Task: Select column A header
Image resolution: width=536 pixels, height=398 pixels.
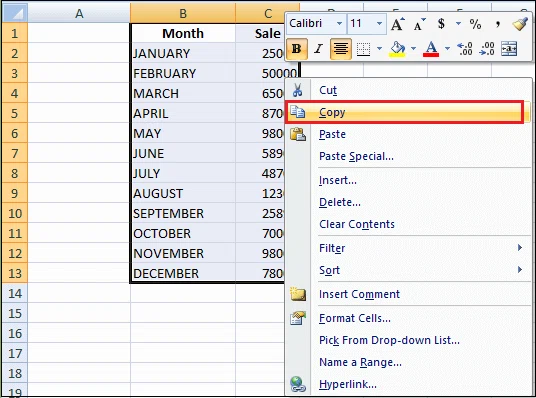Action: pyautogui.click(x=79, y=13)
